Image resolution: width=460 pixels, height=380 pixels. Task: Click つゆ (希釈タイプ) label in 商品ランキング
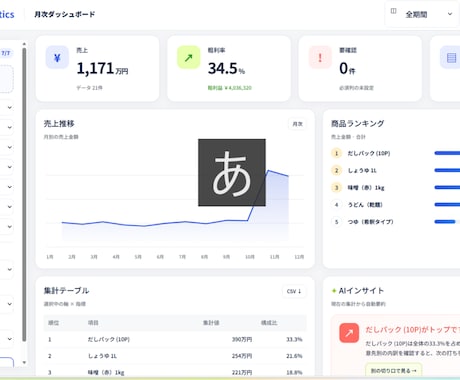371,222
